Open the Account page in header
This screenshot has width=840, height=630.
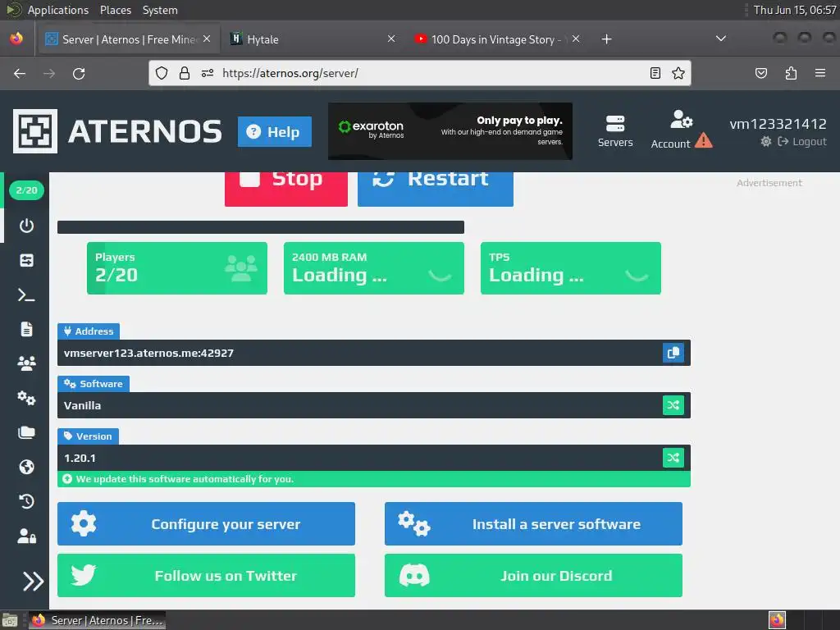pyautogui.click(x=671, y=130)
